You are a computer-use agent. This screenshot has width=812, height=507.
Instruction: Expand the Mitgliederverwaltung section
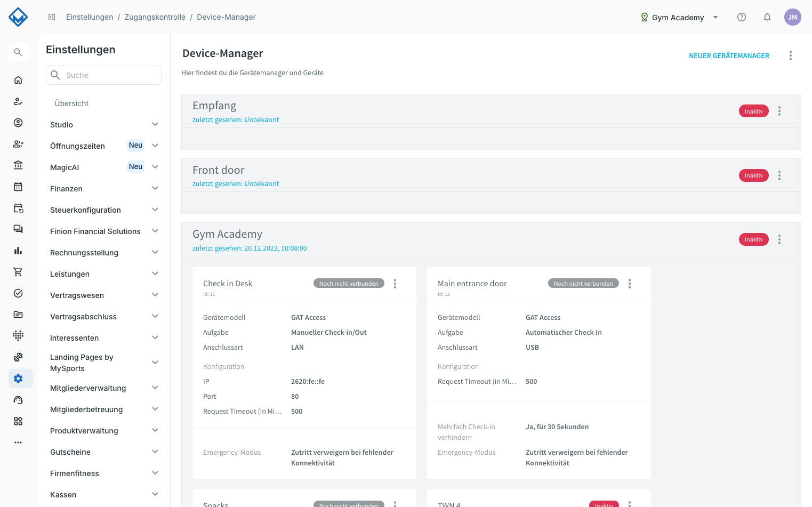103,388
